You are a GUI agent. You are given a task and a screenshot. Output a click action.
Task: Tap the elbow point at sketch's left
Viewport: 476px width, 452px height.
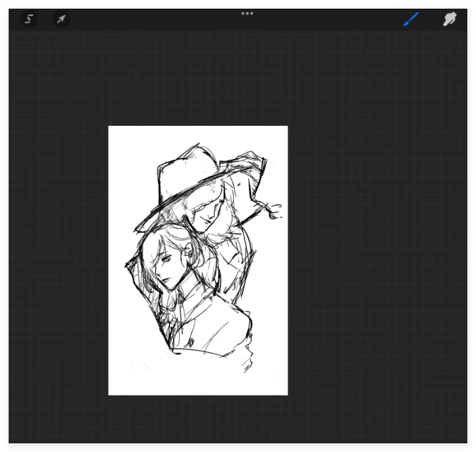[126, 266]
